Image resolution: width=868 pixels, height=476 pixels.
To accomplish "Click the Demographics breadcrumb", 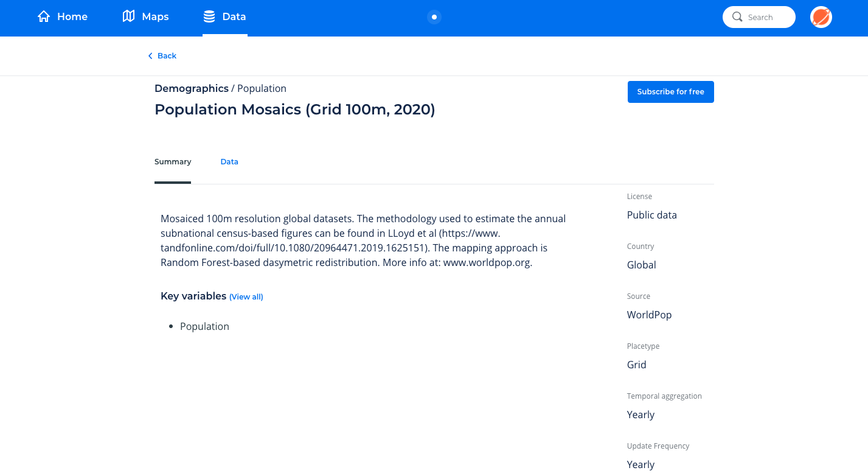I will coord(192,89).
